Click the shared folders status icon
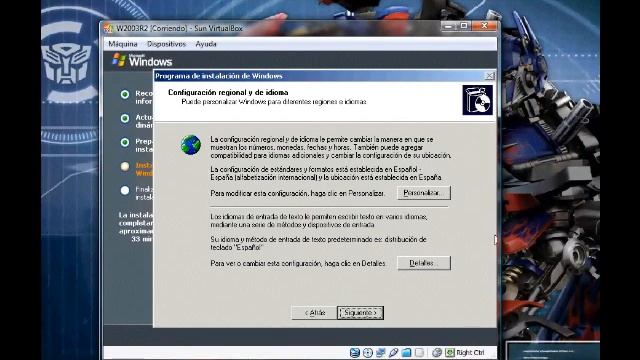Image resolution: width=640 pixels, height=360 pixels. point(407,353)
